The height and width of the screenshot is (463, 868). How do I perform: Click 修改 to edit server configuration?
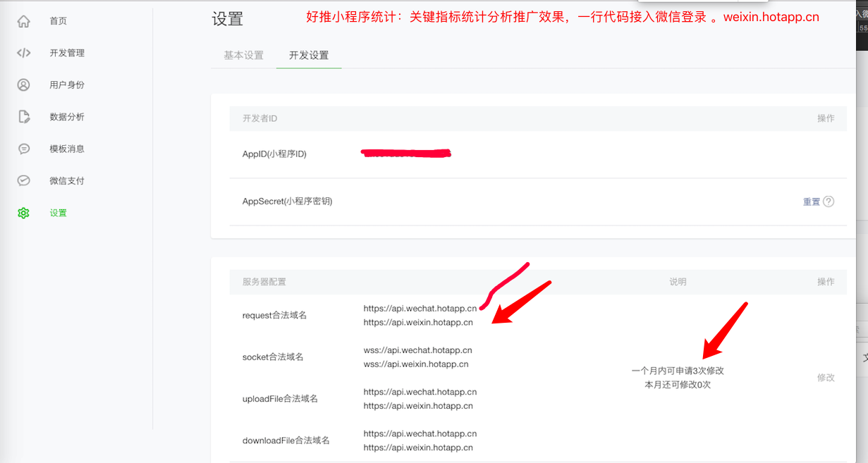coord(826,377)
